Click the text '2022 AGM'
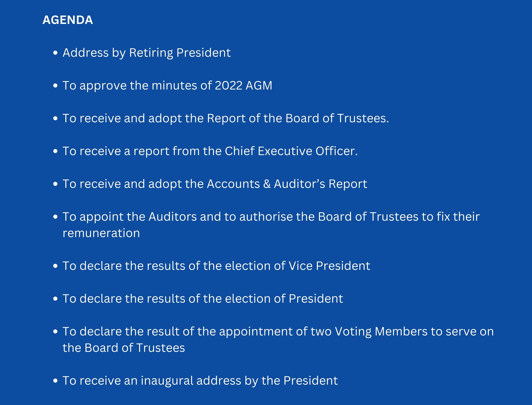532x405 pixels. pos(243,86)
